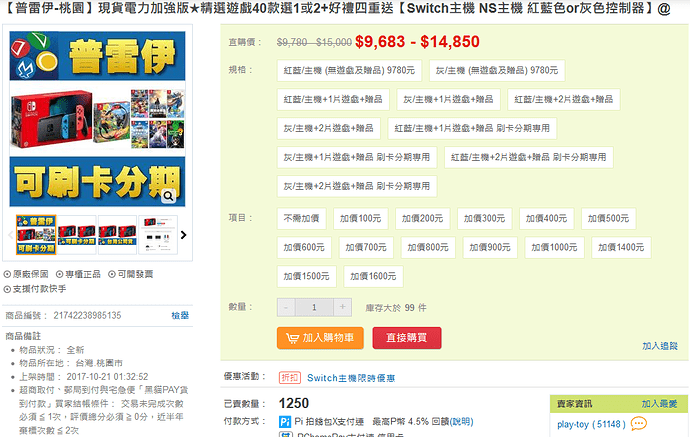Image resolution: width=690 pixels, height=437 pixels.
Task: Open (說明) P幣 explanation link
Action: [462, 422]
